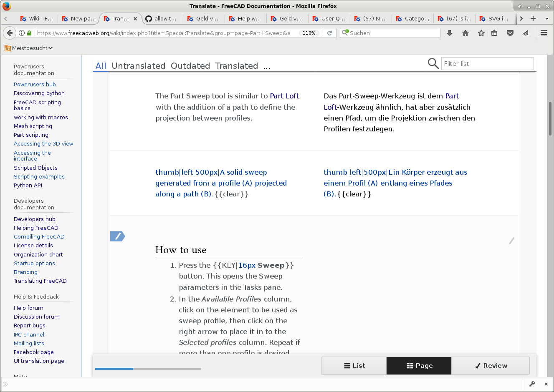554x392 pixels.
Task: Focus the Filter list input
Action: pos(487,63)
